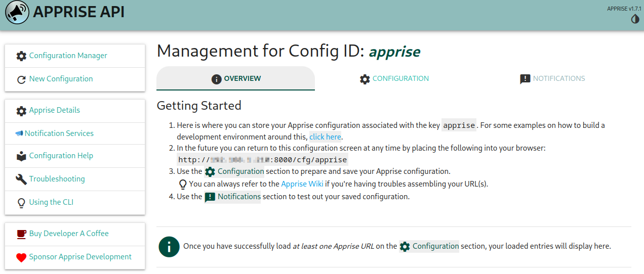Click the inline Configuration button in step 3
This screenshot has height=274, width=644.
tap(234, 171)
